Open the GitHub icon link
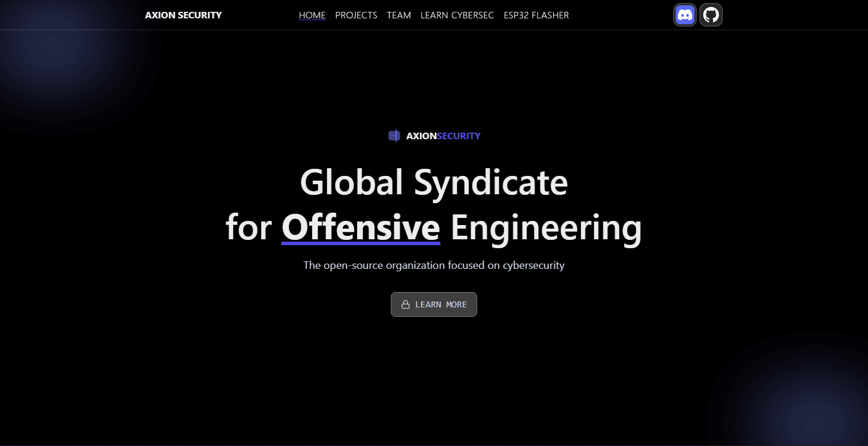This screenshot has height=446, width=868. (x=711, y=15)
